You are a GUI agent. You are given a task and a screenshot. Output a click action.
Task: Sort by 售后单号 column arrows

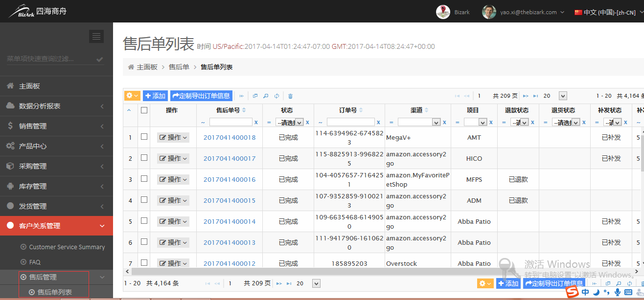coord(244,110)
